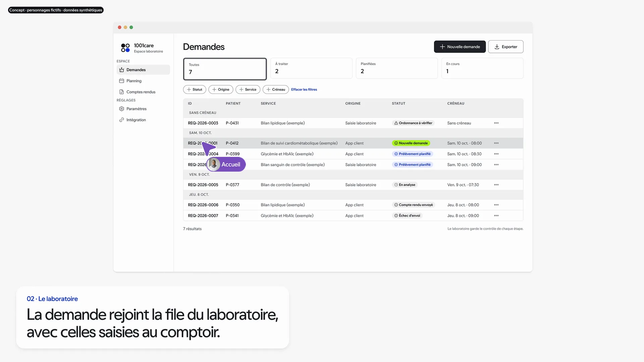
Task: Open more options for REQ-2026-0005 row
Action: [x=496, y=185]
